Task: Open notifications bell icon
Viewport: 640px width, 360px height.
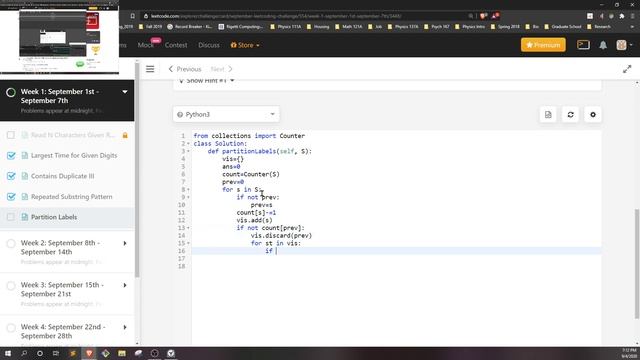Action: [603, 45]
